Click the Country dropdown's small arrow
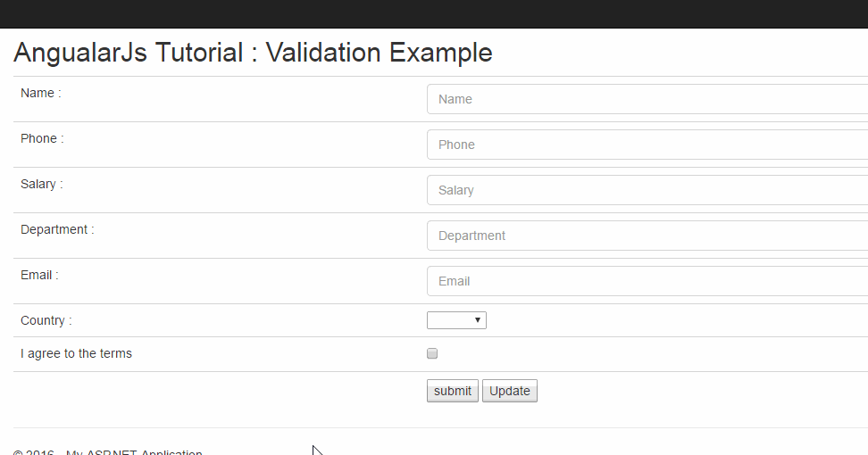This screenshot has height=455, width=868. pyautogui.click(x=479, y=320)
